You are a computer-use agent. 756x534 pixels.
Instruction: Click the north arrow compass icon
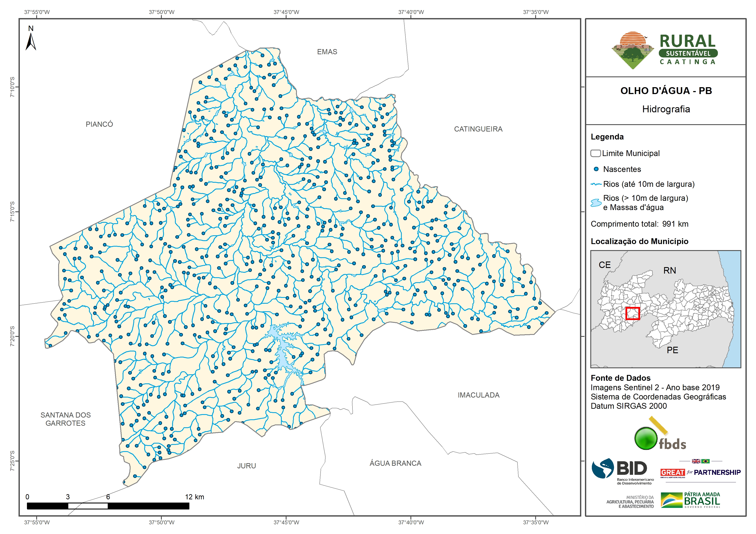(31, 42)
